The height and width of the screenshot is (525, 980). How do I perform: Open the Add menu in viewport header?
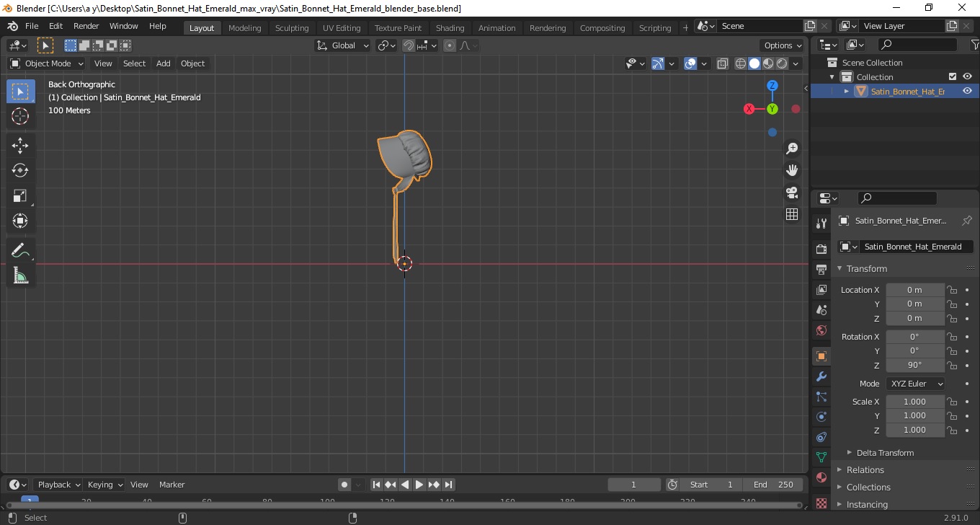[164, 63]
